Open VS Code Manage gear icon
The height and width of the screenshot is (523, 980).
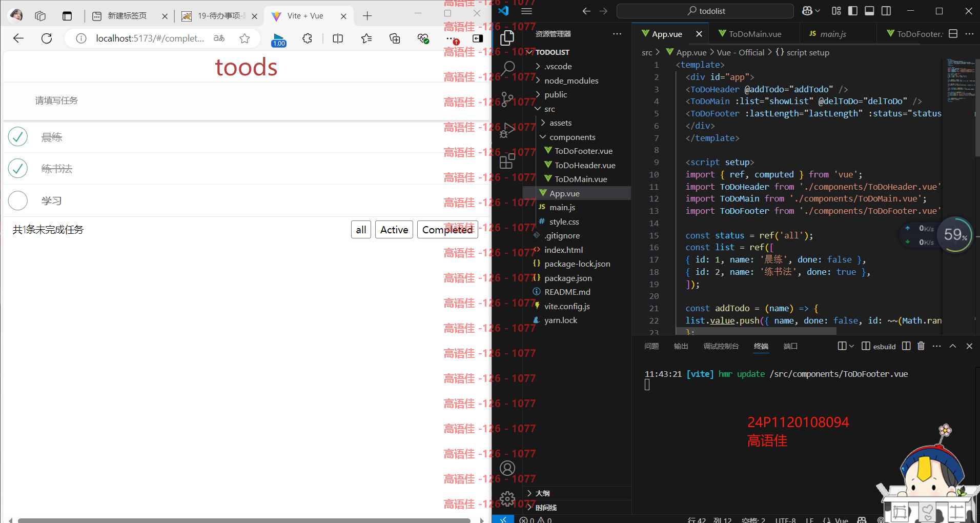coord(507,498)
